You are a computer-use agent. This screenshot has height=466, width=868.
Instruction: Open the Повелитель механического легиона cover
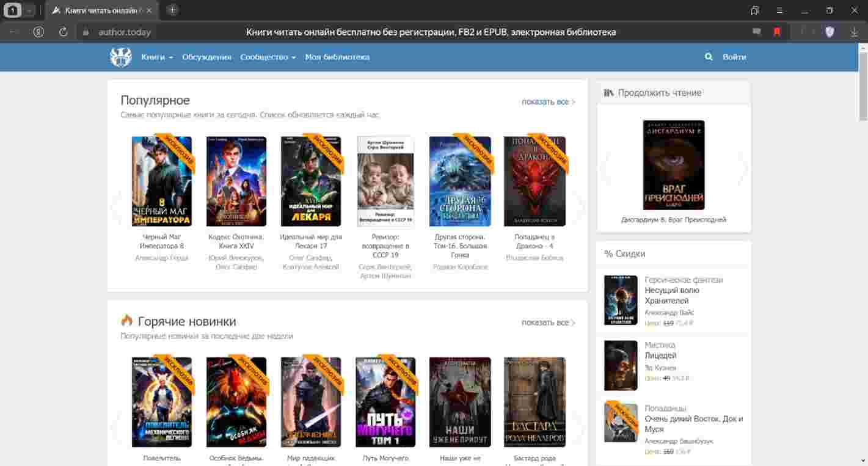pyautogui.click(x=162, y=402)
